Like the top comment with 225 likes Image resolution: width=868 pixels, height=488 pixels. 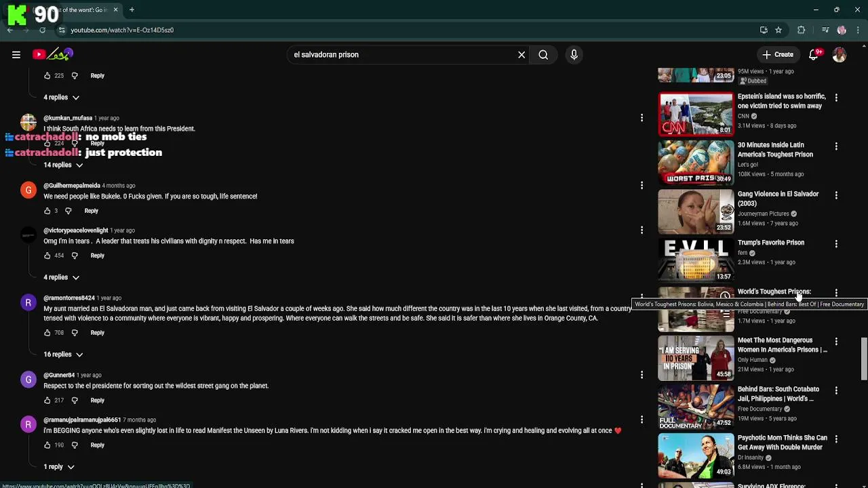click(47, 76)
